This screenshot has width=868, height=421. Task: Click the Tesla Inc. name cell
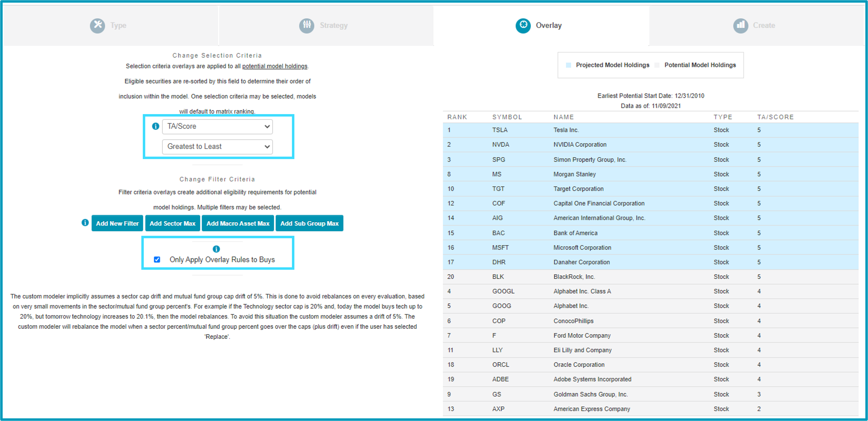pos(566,130)
